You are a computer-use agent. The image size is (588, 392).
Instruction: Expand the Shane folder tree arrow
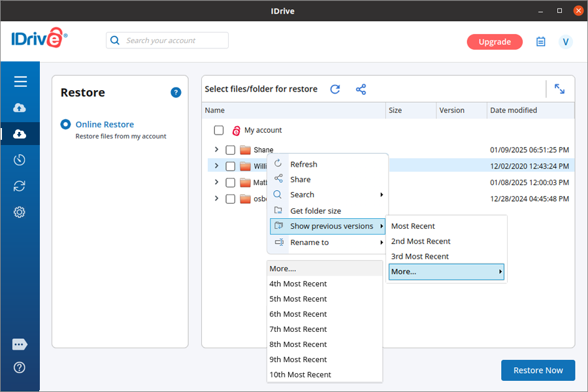tap(217, 150)
